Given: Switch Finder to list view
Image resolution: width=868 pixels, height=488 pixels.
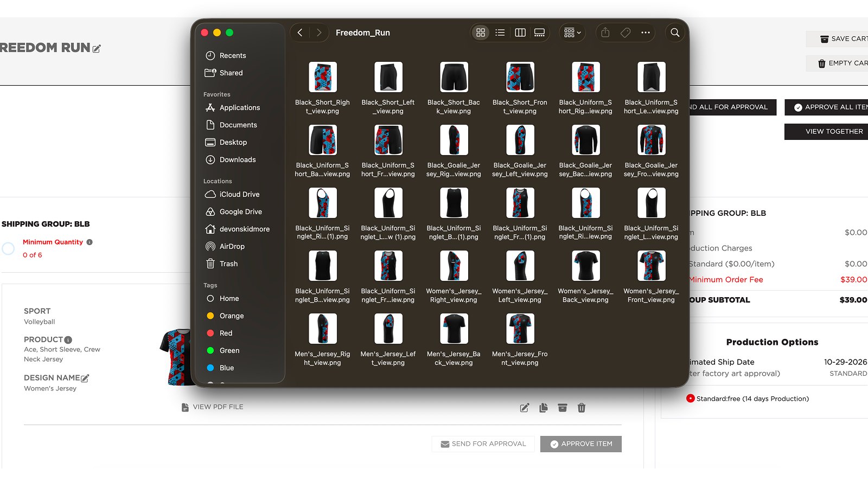Looking at the screenshot, I should pyautogui.click(x=500, y=33).
